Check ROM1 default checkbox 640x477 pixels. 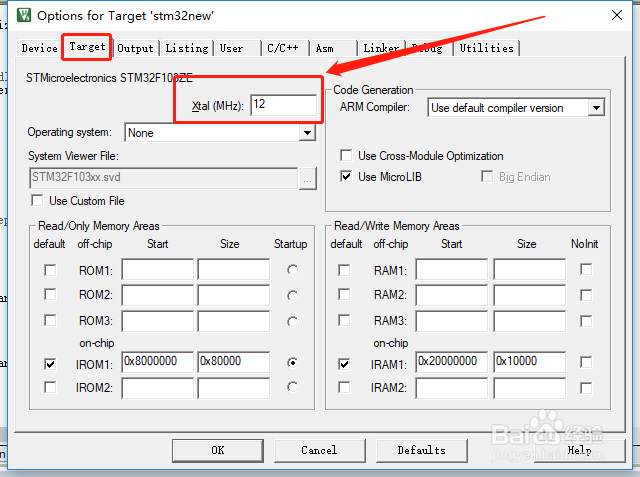pos(50,270)
